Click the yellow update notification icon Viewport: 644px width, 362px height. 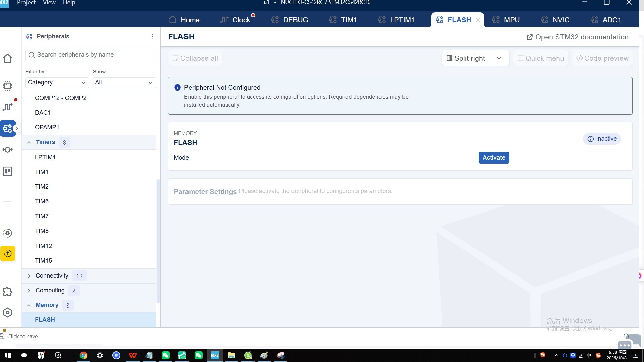pyautogui.click(x=8, y=253)
